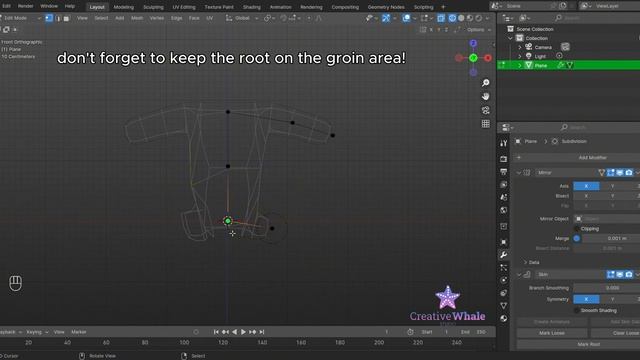This screenshot has width=640, height=360.
Task: Click the Merge distance 0.001 m field
Action: 611,238
